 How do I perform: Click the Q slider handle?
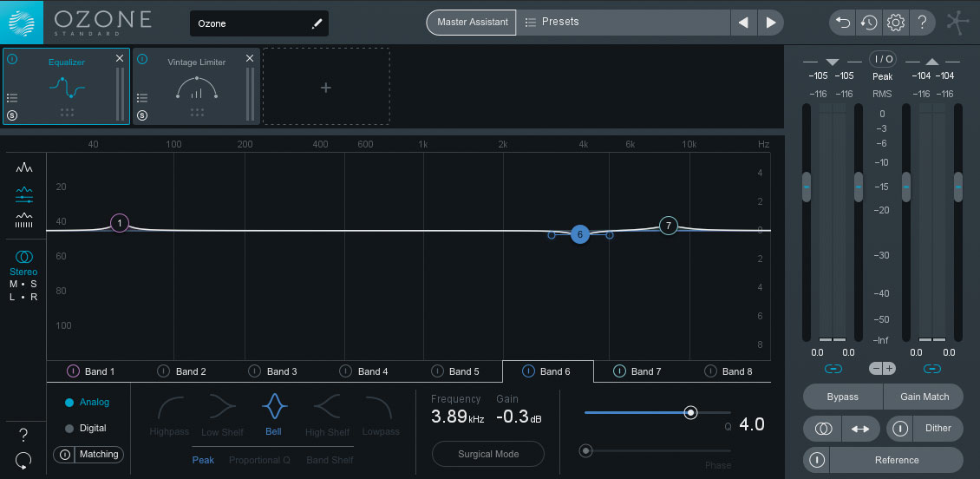(690, 413)
